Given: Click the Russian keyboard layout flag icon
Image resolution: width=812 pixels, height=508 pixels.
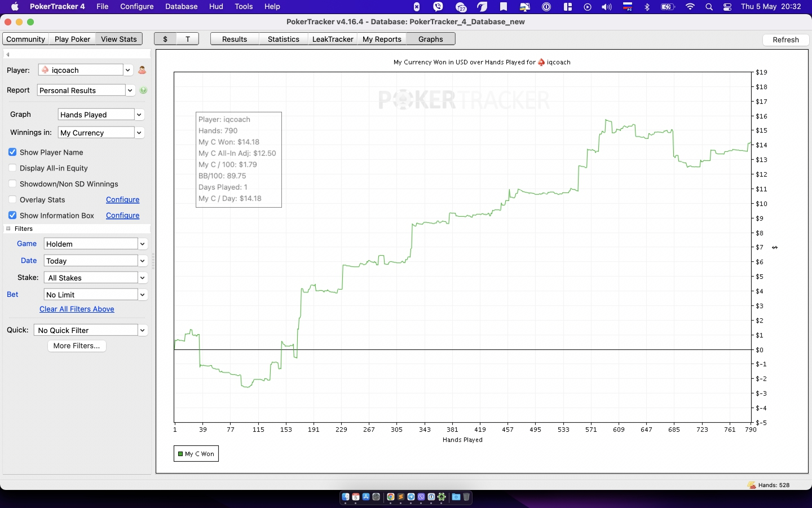Looking at the screenshot, I should 627,7.
